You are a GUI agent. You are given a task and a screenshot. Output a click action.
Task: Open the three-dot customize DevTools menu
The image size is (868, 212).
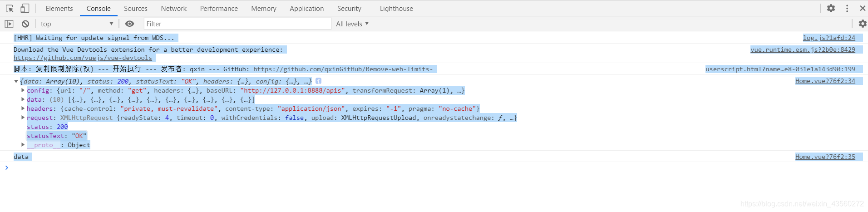coord(847,8)
